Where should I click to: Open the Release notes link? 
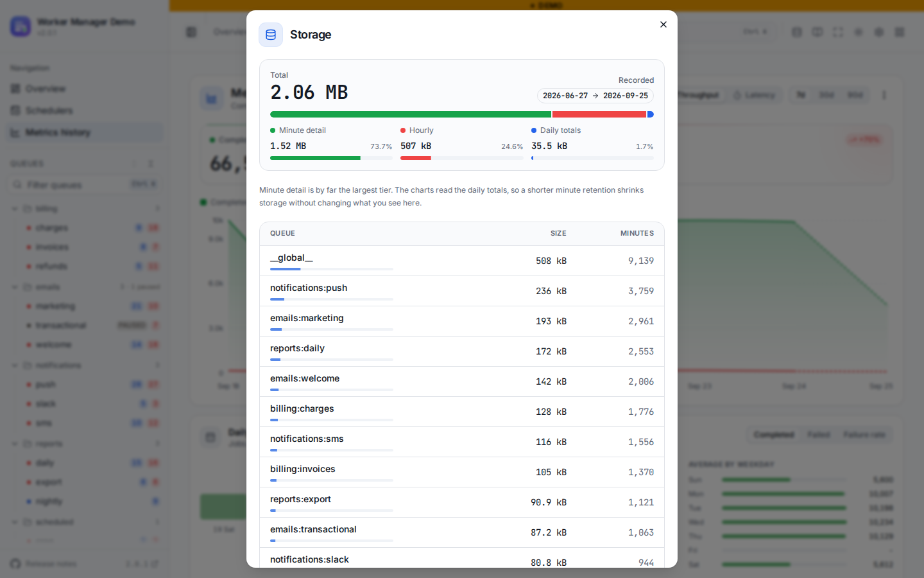tap(51, 564)
